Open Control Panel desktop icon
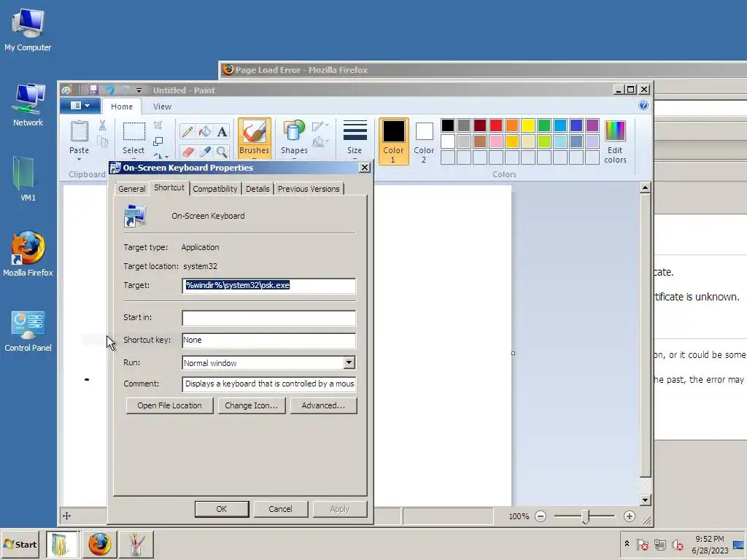Screen dimensions: 747x560 28,330
